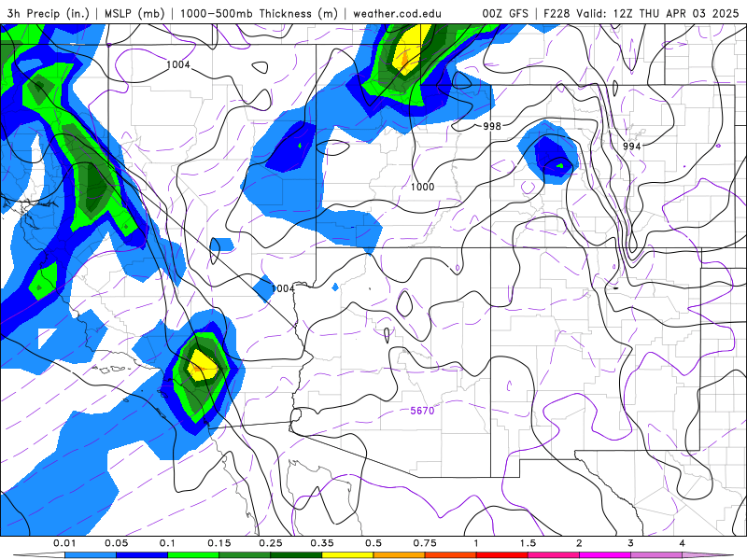The image size is (747, 560).
Task: Pick the orange-red legend swatch (0.75-1)
Action: click(x=451, y=555)
